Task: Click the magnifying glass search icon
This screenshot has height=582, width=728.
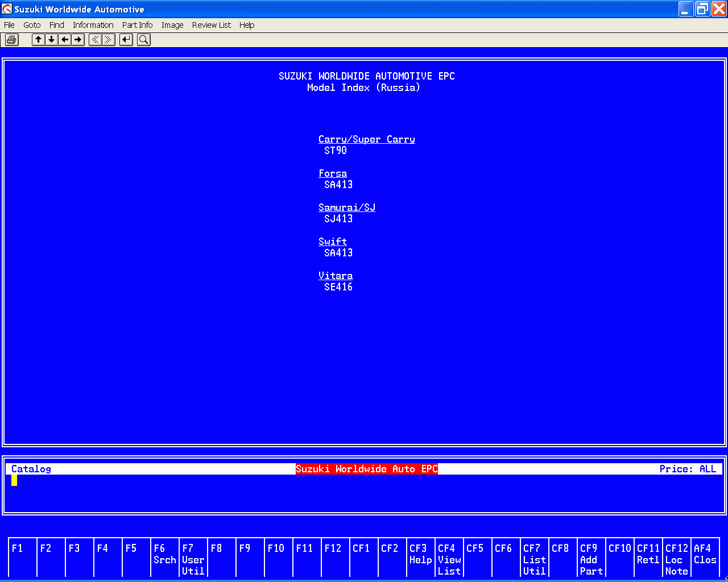Action: (144, 40)
